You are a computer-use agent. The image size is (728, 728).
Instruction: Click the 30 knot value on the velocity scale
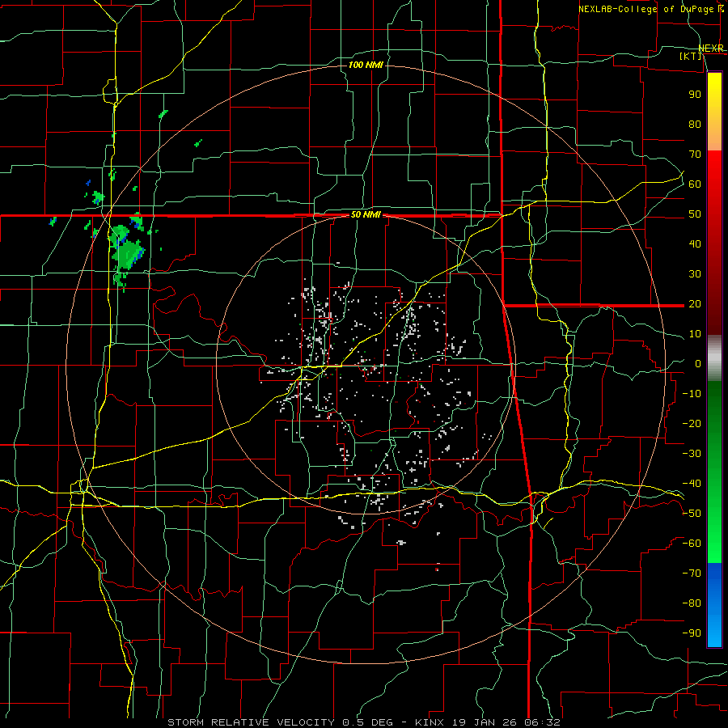pos(695,274)
